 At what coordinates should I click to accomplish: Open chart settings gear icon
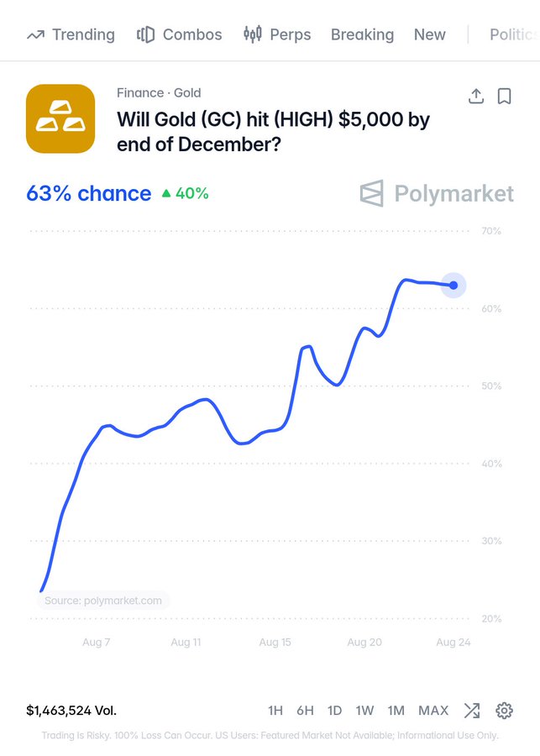(x=505, y=710)
